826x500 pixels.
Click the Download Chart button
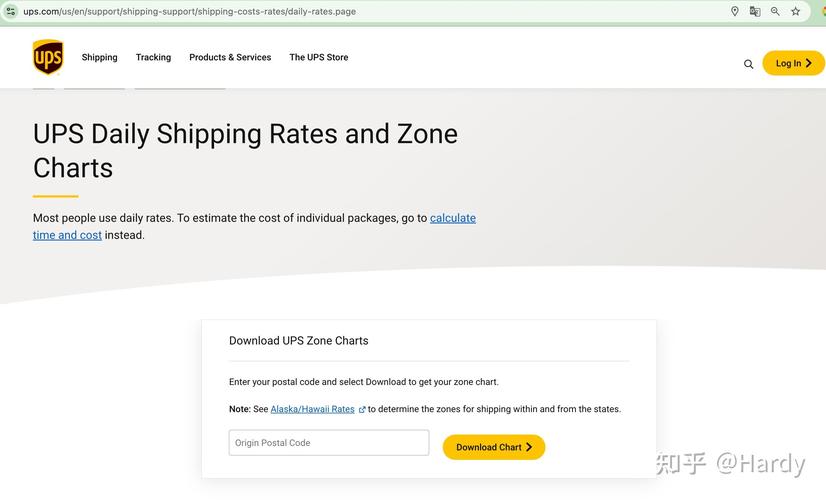point(494,447)
